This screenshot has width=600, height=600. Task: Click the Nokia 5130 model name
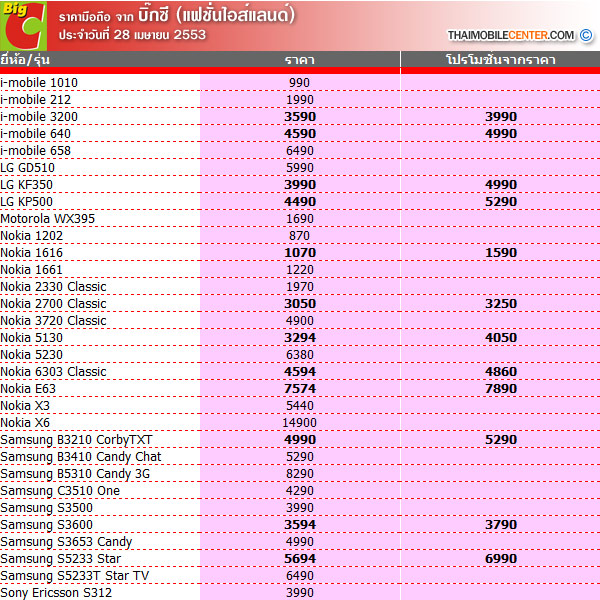click(31, 338)
